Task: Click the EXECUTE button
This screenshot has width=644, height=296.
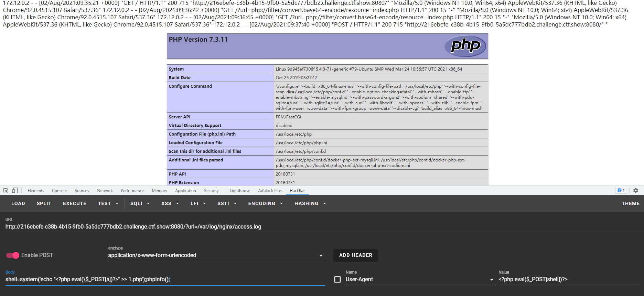Action: [75, 203]
